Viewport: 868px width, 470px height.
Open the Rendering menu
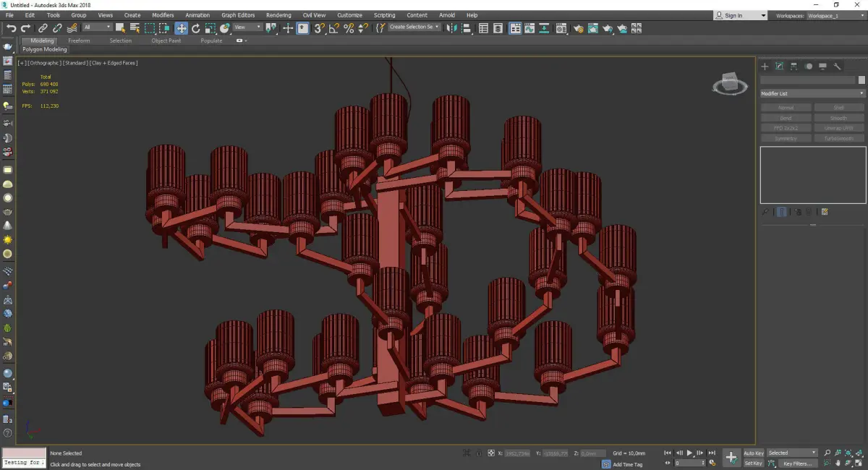click(278, 15)
